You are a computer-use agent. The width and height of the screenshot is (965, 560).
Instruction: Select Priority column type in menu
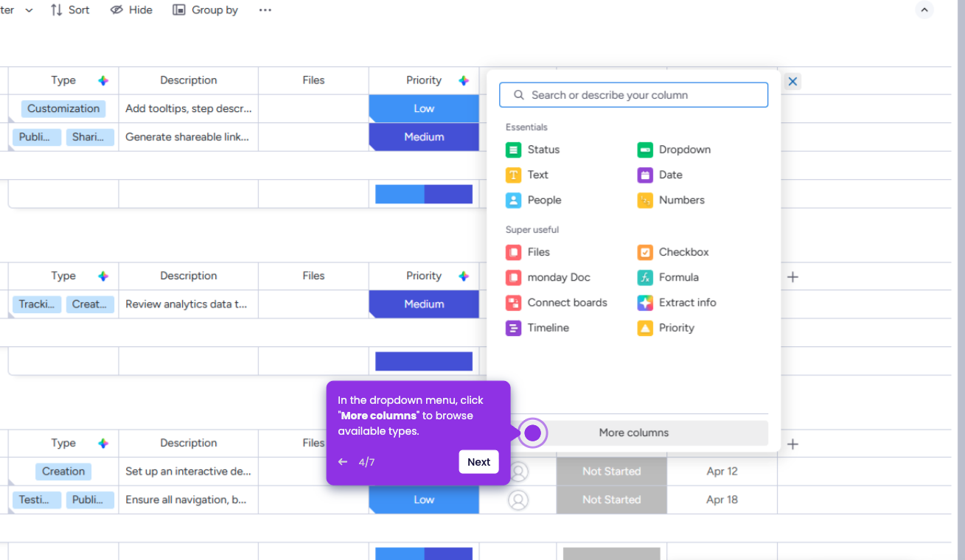coord(666,327)
